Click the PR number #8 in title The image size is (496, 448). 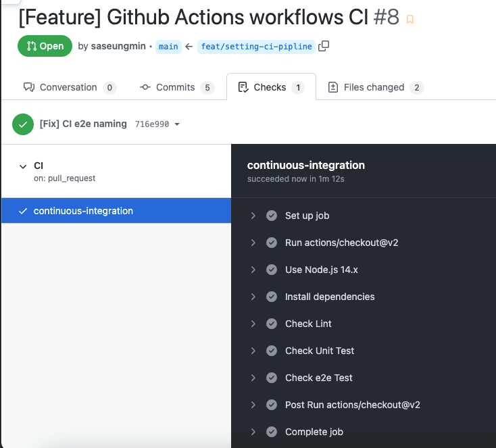[x=387, y=17]
